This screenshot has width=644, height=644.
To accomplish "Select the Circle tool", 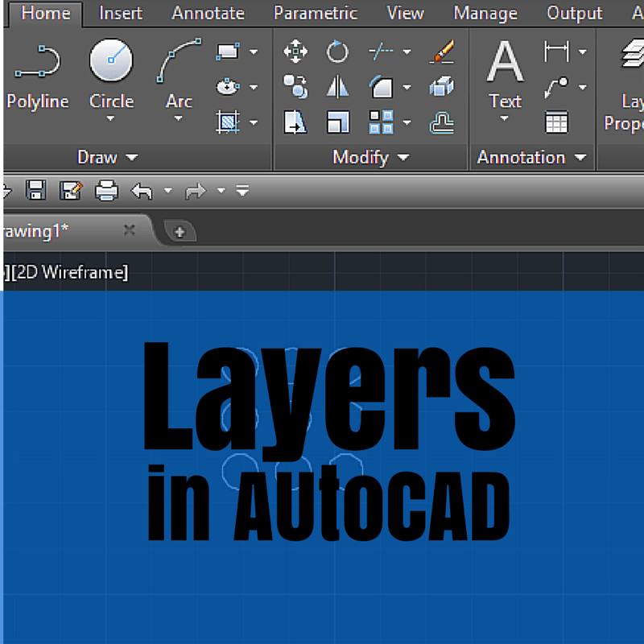I will (111, 74).
